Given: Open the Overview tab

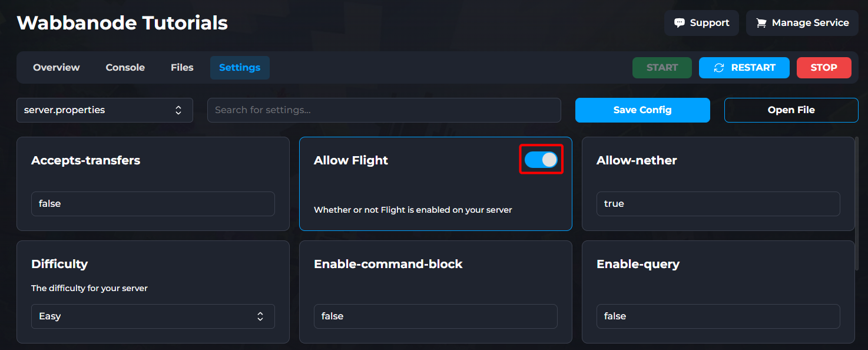Looking at the screenshot, I should (x=56, y=67).
